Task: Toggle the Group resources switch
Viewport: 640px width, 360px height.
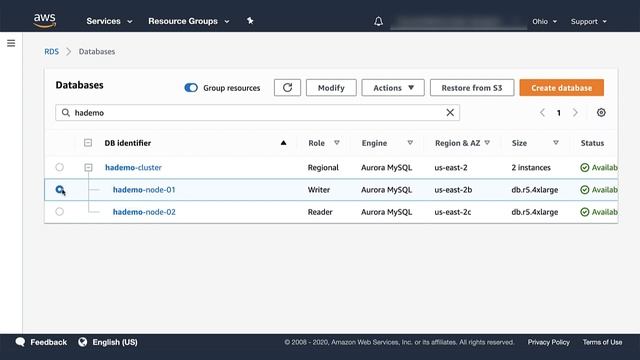Action: (x=191, y=88)
